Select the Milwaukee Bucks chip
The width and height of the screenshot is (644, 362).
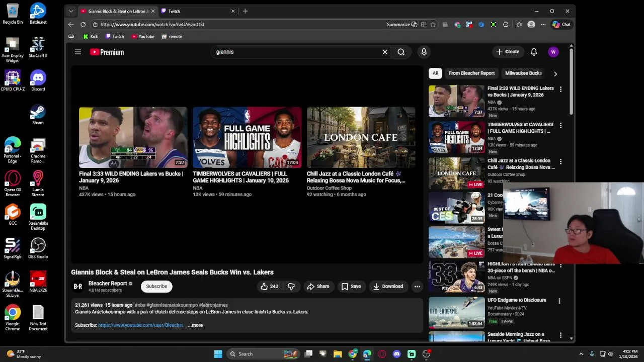[523, 73]
